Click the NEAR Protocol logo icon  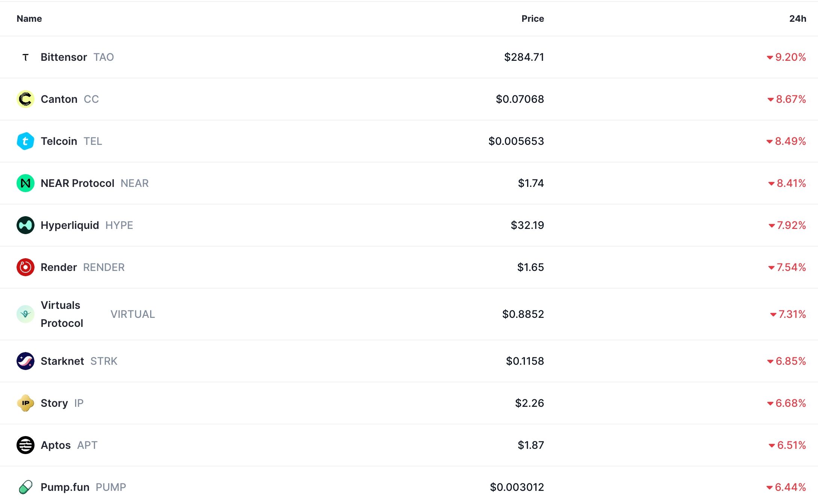click(25, 183)
